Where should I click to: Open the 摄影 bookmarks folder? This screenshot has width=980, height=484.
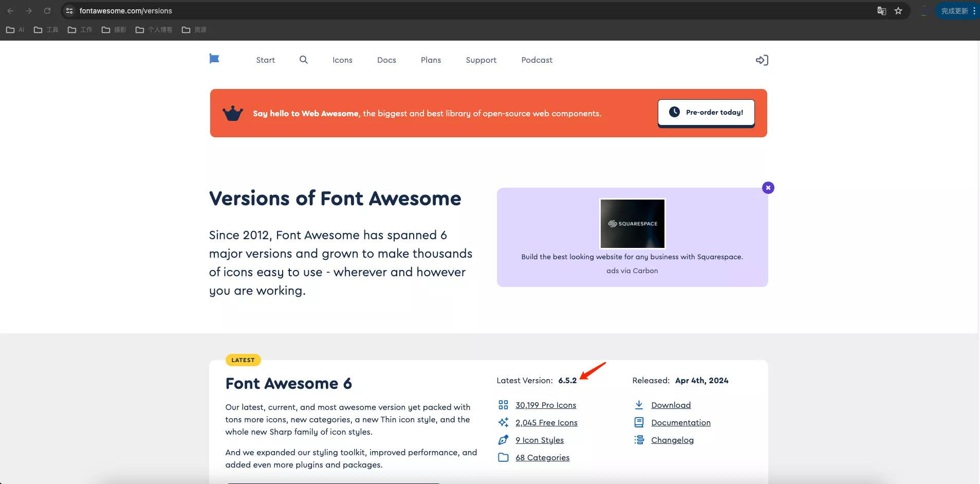click(x=114, y=30)
